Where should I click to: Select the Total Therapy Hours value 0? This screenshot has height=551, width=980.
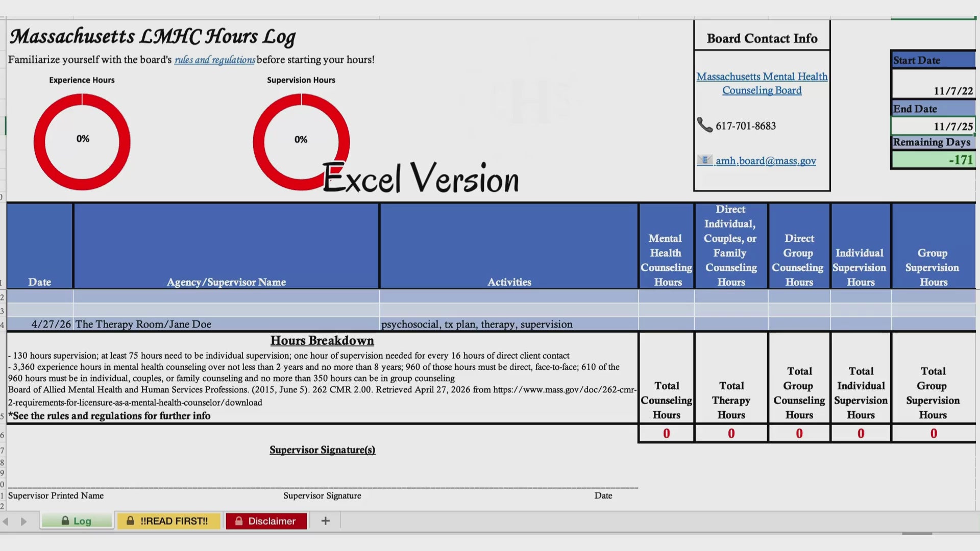(731, 433)
